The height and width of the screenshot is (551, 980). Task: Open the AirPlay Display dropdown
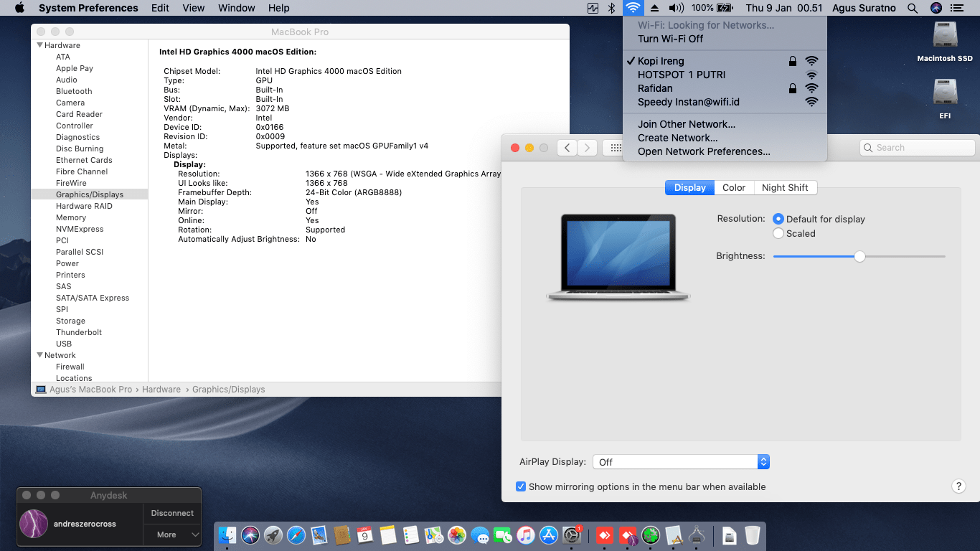tap(682, 462)
